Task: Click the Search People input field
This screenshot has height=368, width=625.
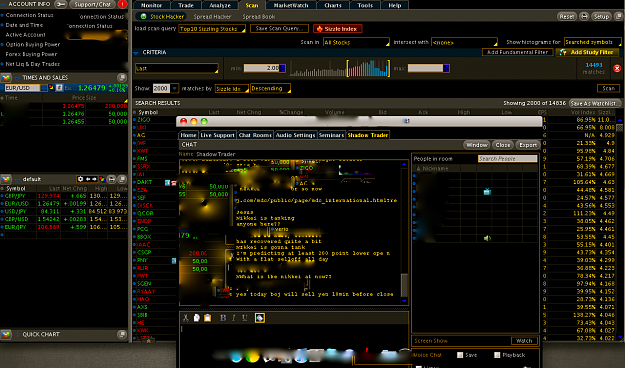Action: pos(507,159)
